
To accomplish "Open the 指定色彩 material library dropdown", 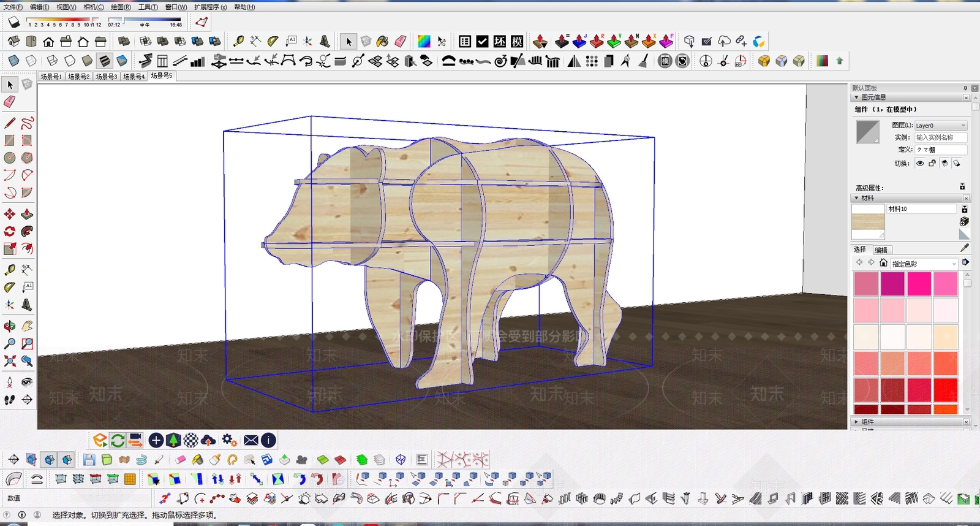I will coord(924,264).
